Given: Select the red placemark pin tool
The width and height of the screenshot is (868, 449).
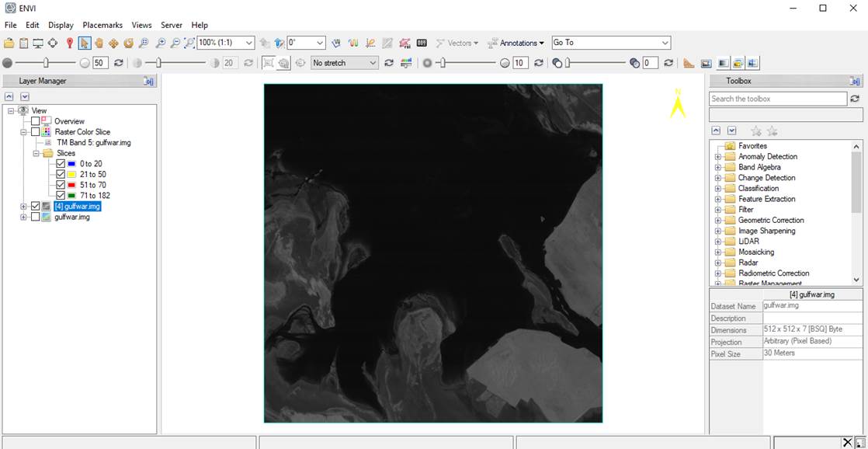Looking at the screenshot, I should 70,43.
